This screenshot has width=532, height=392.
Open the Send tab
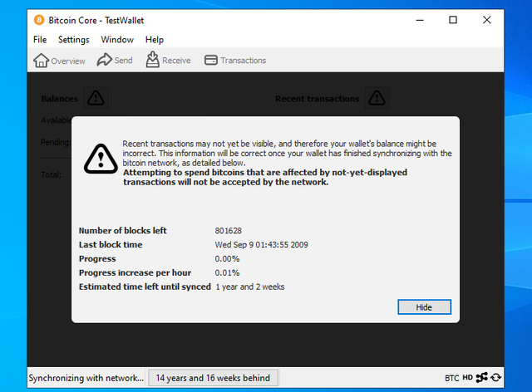click(x=115, y=61)
